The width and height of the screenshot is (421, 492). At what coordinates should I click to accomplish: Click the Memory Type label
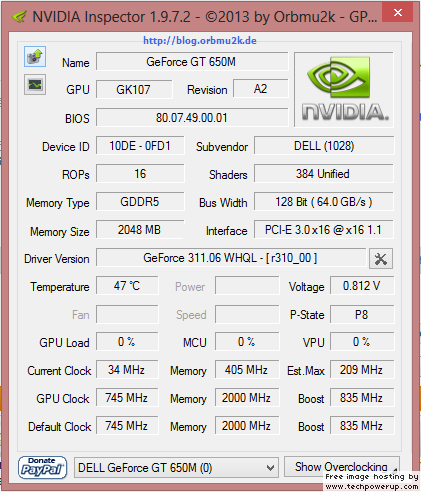(x=58, y=203)
